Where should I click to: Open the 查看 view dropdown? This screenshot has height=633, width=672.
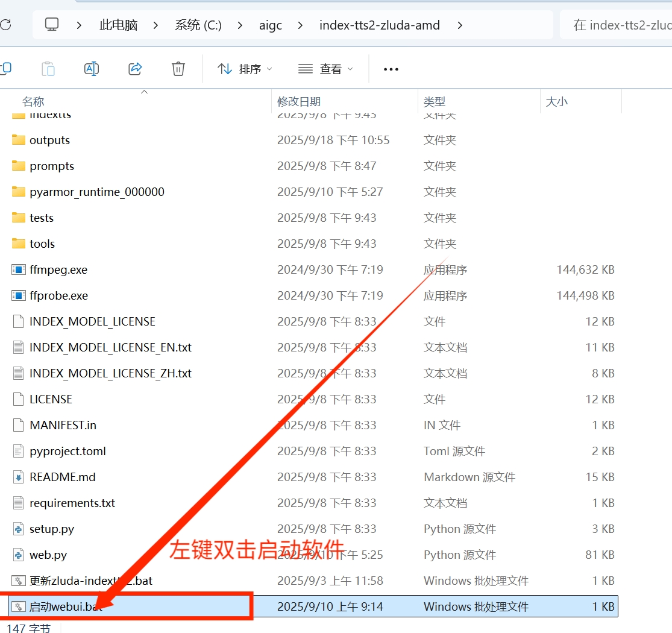(x=326, y=69)
